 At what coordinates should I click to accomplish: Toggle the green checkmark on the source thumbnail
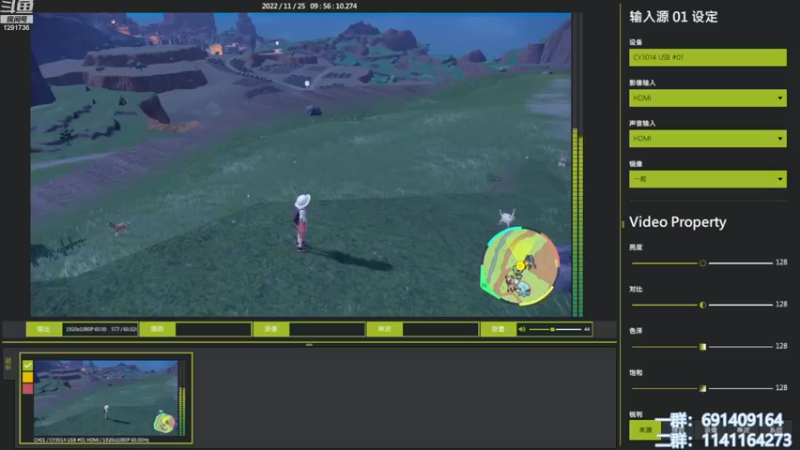click(x=28, y=365)
